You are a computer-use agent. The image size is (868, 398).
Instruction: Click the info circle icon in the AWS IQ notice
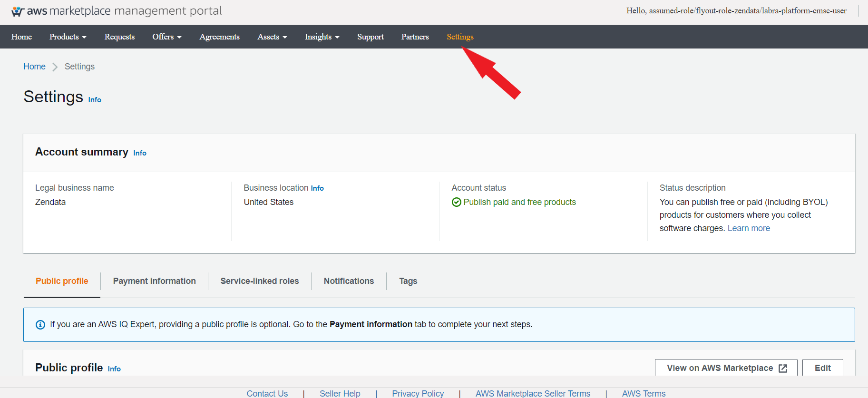(40, 325)
